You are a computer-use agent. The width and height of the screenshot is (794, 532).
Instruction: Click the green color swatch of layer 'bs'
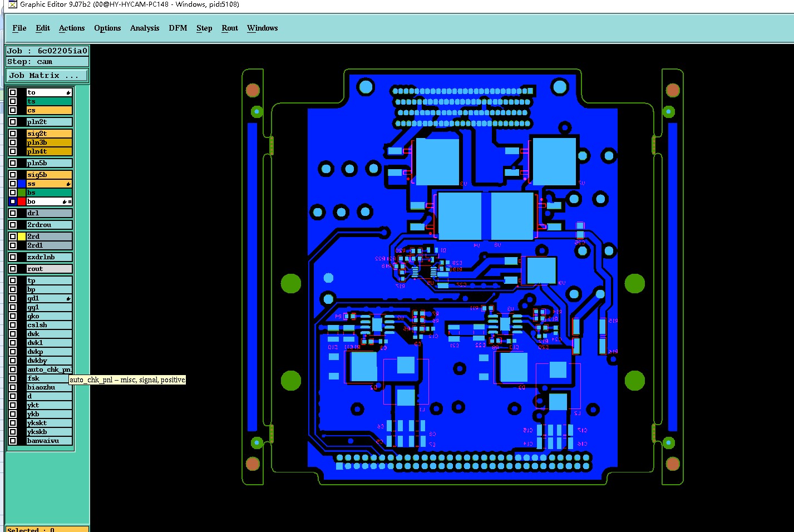click(22, 193)
